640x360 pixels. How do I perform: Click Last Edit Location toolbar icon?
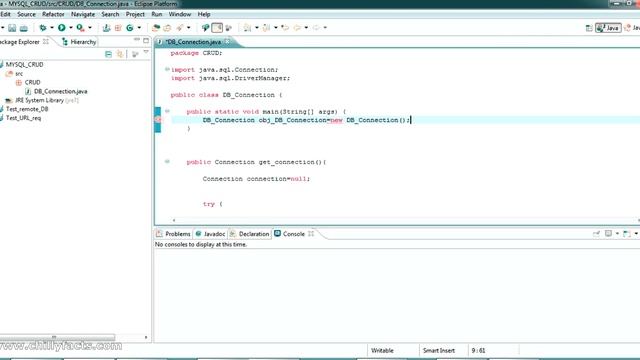coord(285,28)
